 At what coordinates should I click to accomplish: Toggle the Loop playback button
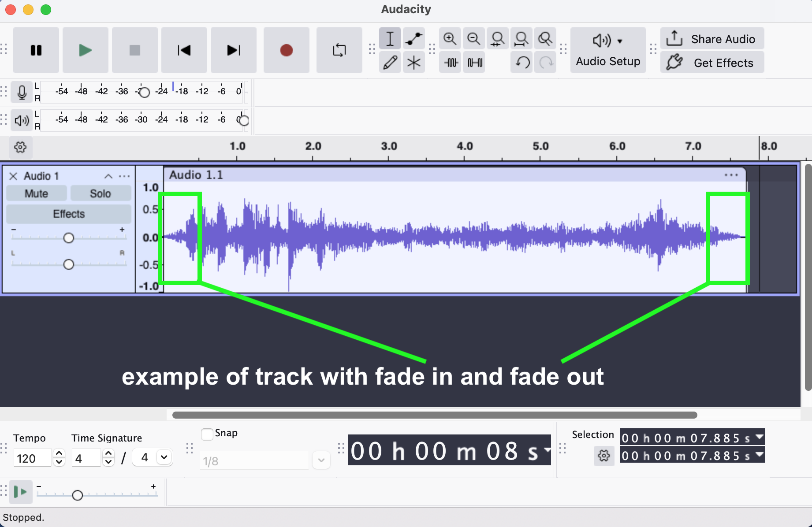click(x=339, y=50)
